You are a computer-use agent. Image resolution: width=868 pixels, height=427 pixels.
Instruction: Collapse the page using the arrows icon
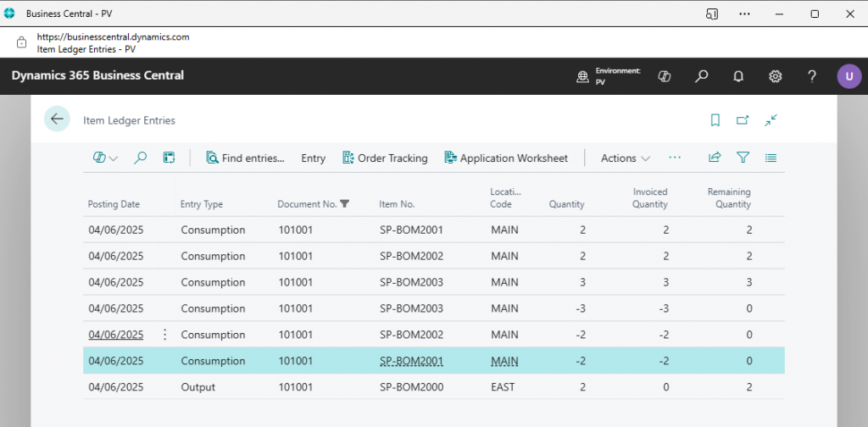tap(771, 120)
